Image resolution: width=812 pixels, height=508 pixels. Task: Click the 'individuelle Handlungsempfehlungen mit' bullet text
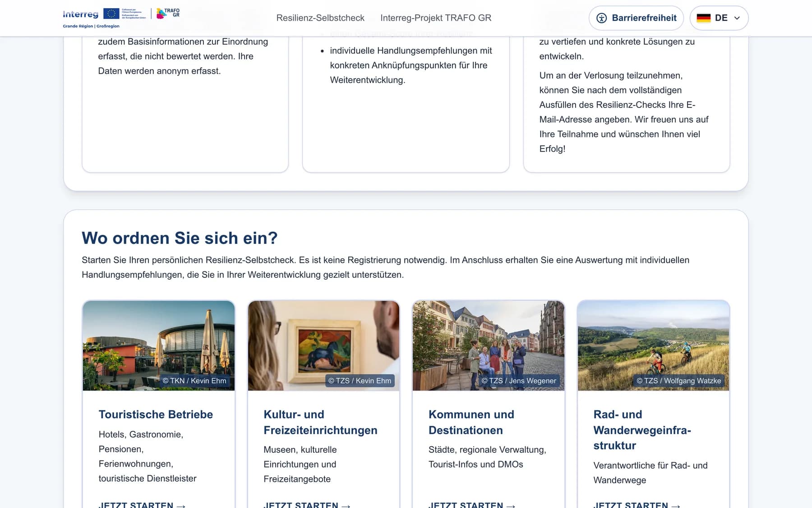click(411, 51)
